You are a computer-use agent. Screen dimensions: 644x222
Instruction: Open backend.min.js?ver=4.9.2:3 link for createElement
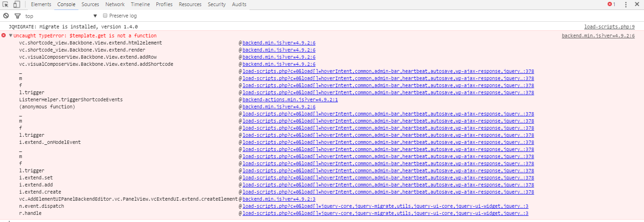coord(279,199)
